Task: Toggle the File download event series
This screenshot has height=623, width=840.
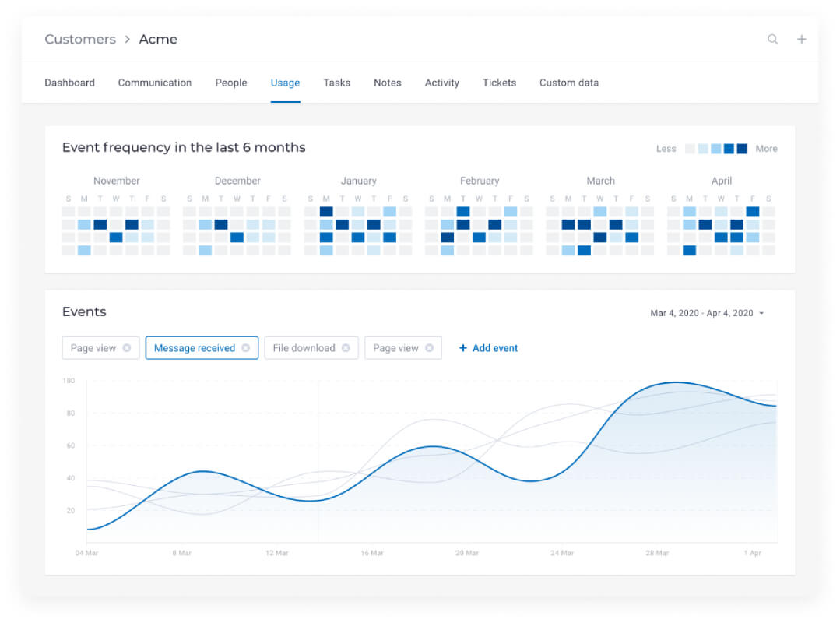Action: (x=304, y=347)
